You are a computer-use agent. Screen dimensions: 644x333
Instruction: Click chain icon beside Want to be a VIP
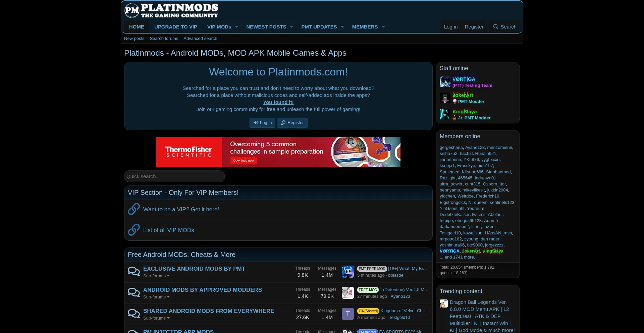(133, 209)
